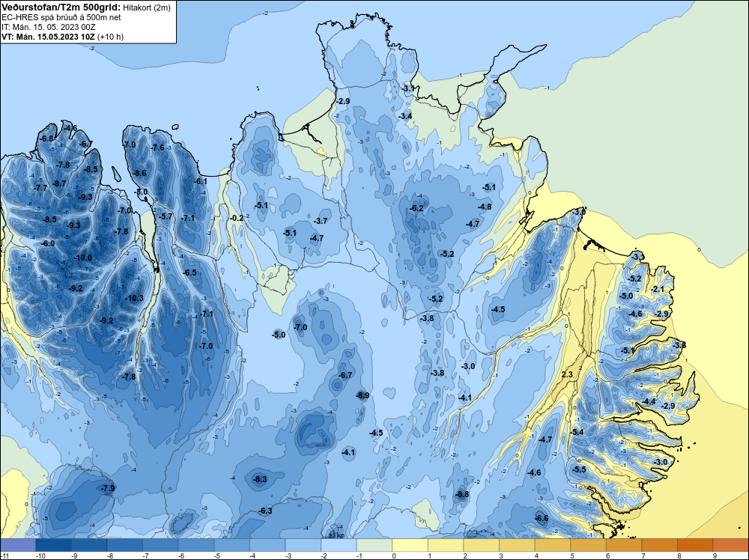Click the -7.6 temperature label
The width and height of the screenshot is (749, 560).
click(x=157, y=148)
